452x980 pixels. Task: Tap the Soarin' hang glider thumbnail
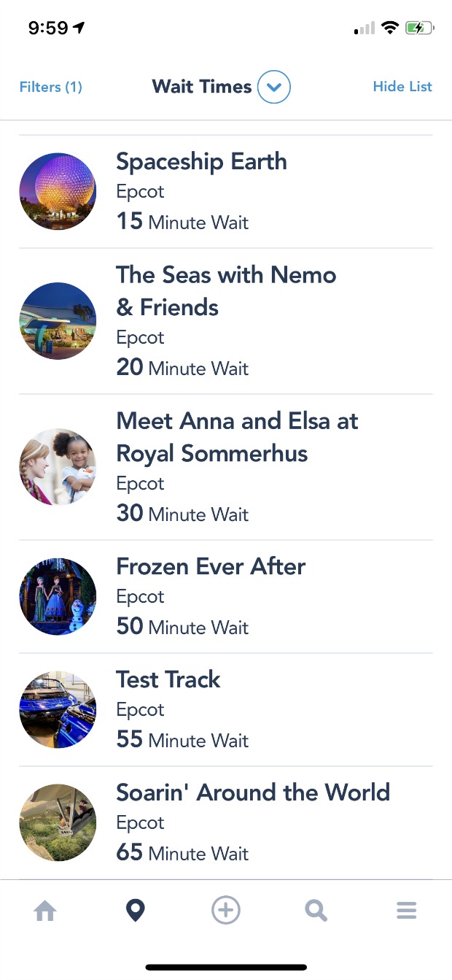(x=58, y=822)
